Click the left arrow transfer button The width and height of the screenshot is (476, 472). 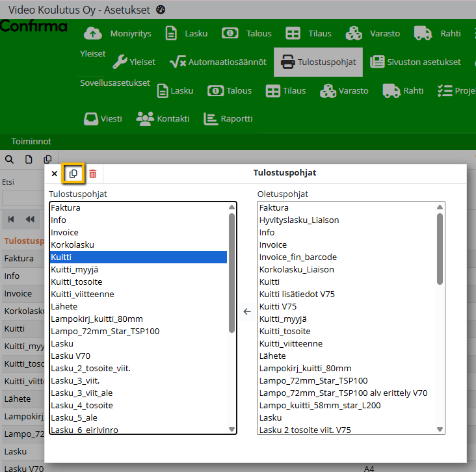(x=247, y=311)
